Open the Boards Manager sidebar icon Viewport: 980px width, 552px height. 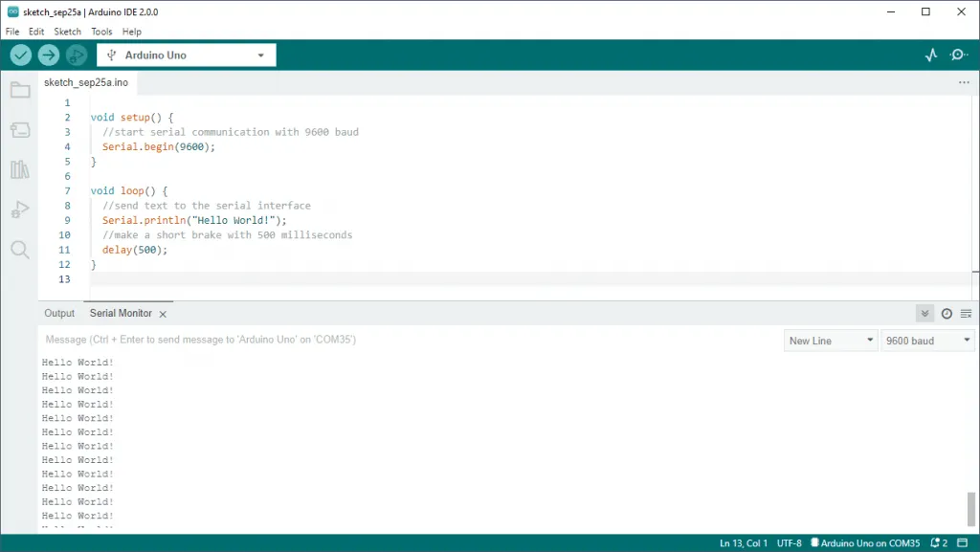pyautogui.click(x=21, y=129)
